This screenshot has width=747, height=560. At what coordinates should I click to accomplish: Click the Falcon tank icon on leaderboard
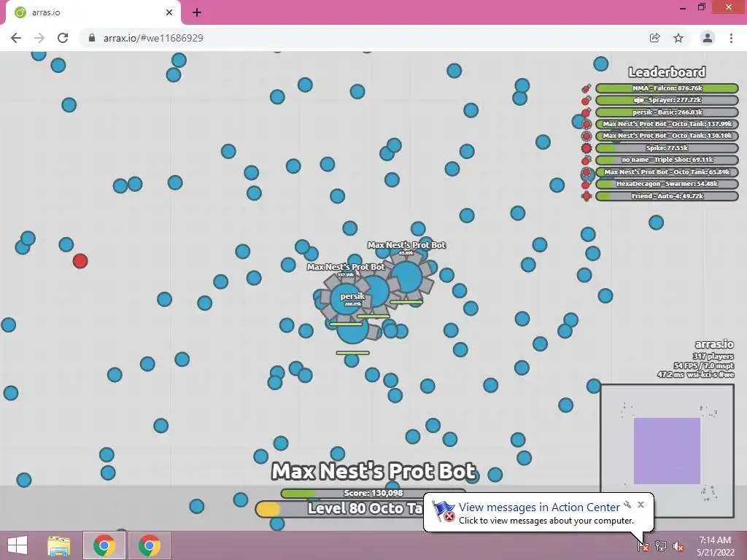[x=586, y=88]
